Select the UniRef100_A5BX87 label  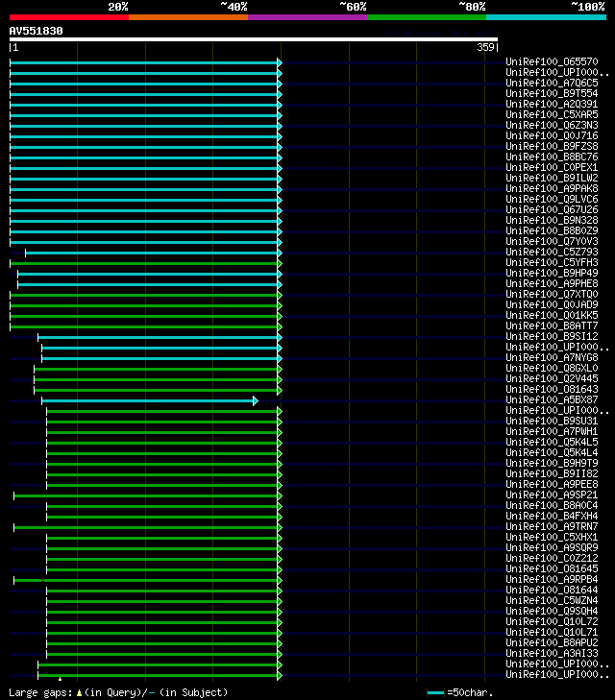(552, 400)
